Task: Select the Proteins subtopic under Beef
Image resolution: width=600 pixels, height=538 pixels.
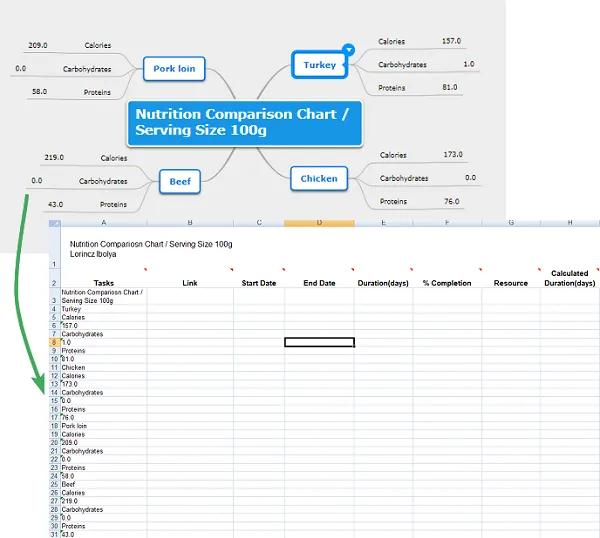Action: pos(113,204)
